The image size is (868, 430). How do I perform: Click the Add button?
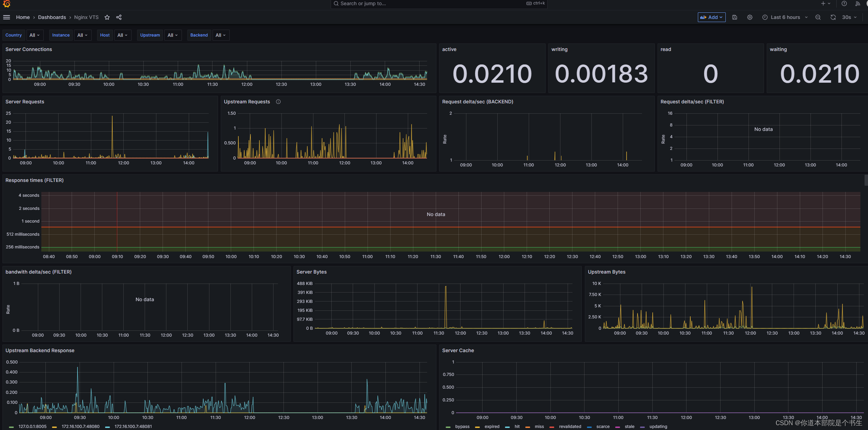(x=711, y=17)
